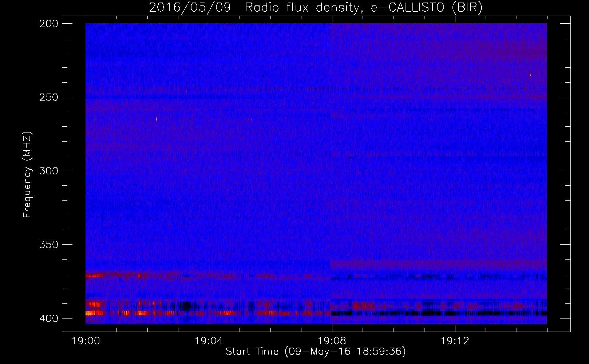The width and height of the screenshot is (589, 364).
Task: Click the '200' frequency tick label
Action: pyautogui.click(x=49, y=24)
